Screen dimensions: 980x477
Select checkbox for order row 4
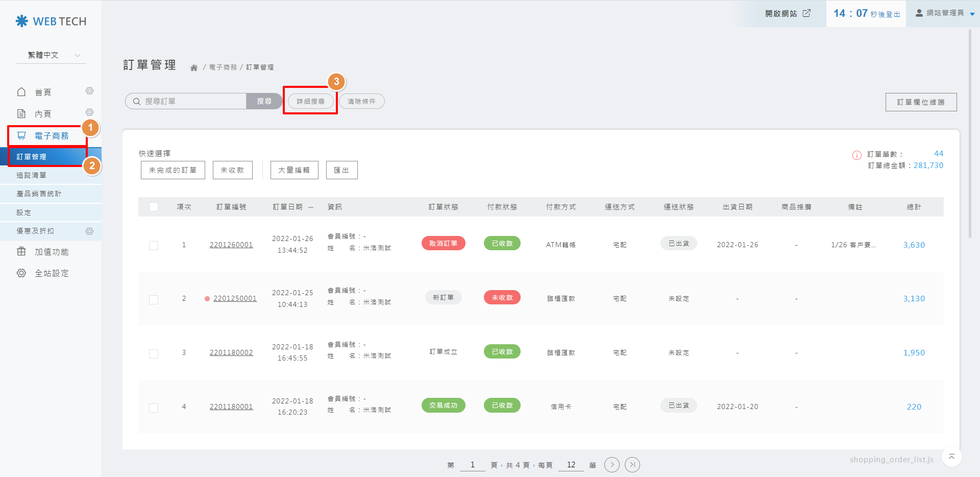click(154, 408)
